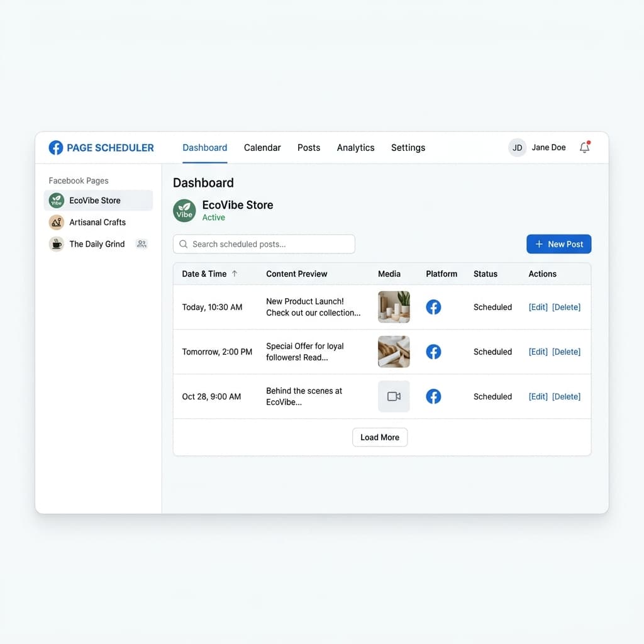This screenshot has height=644, width=644.
Task: Click 'Tomorrow, 2:00 PM' date cell
Action: pyautogui.click(x=217, y=352)
